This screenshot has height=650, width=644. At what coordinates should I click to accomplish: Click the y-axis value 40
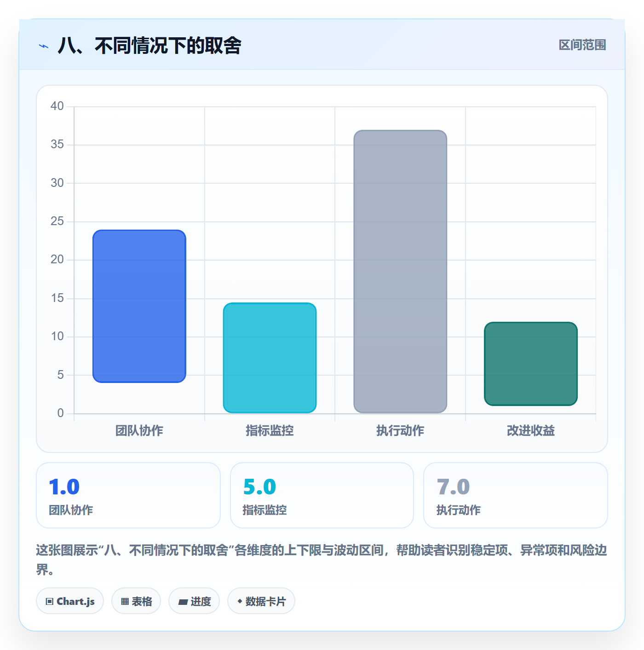[x=57, y=106]
